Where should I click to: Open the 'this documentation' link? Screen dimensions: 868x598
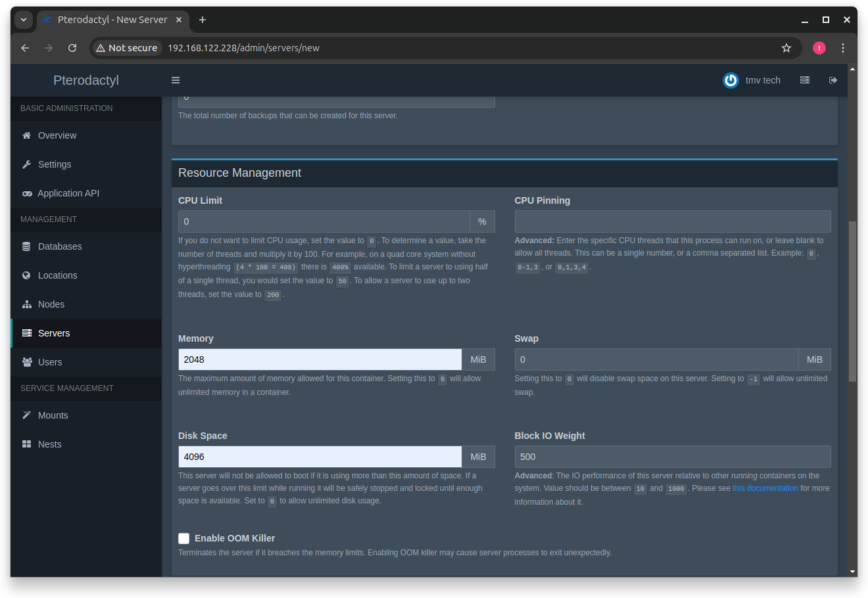[765, 488]
